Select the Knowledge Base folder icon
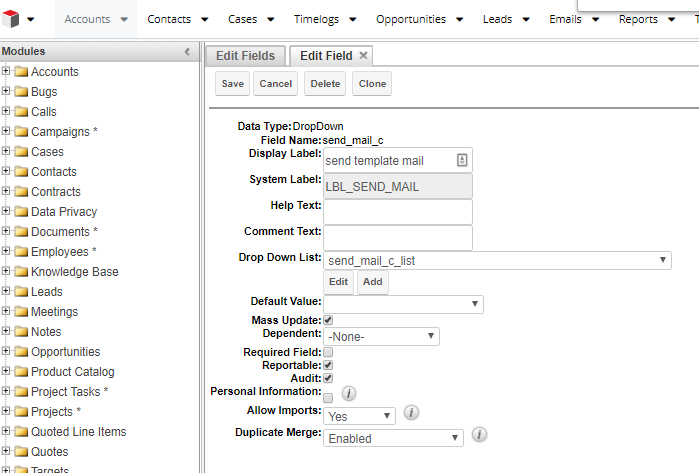The height and width of the screenshot is (473, 699). (x=21, y=271)
